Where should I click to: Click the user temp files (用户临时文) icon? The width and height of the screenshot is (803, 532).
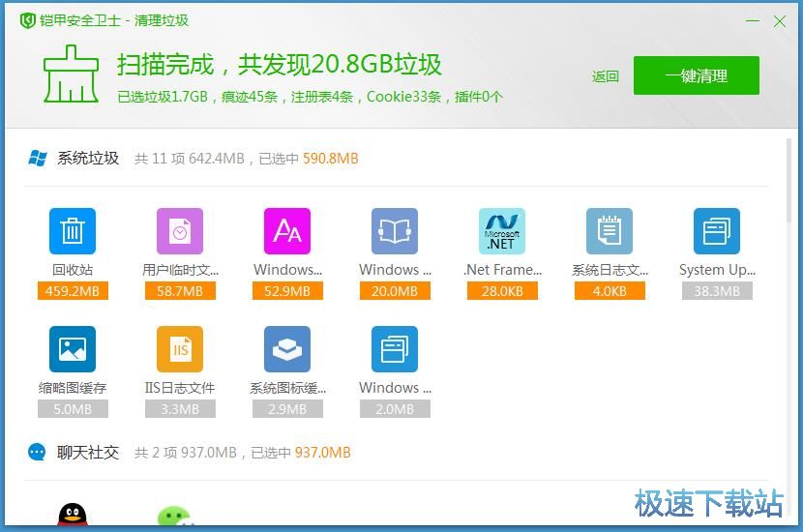180,231
